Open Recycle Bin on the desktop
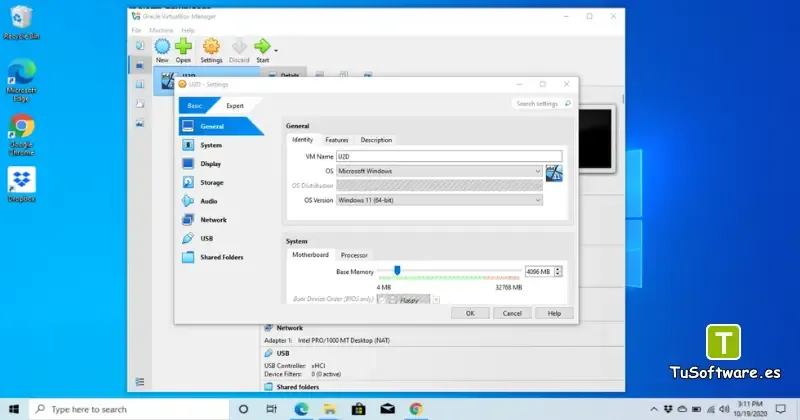This screenshot has height=420, width=800. pos(21,22)
